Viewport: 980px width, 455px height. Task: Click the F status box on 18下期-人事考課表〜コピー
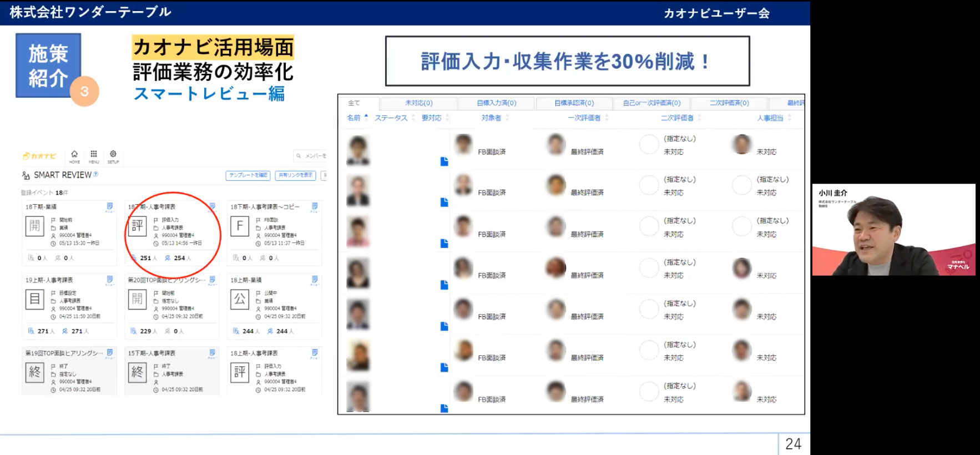tap(240, 226)
